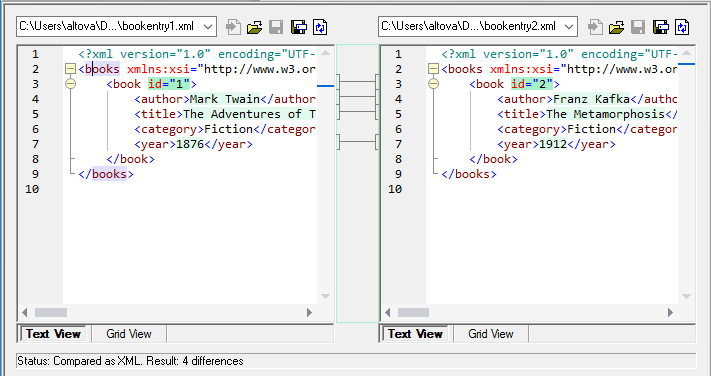
Task: Click the right pane's Open comparison document icon
Action: [x=595, y=27]
